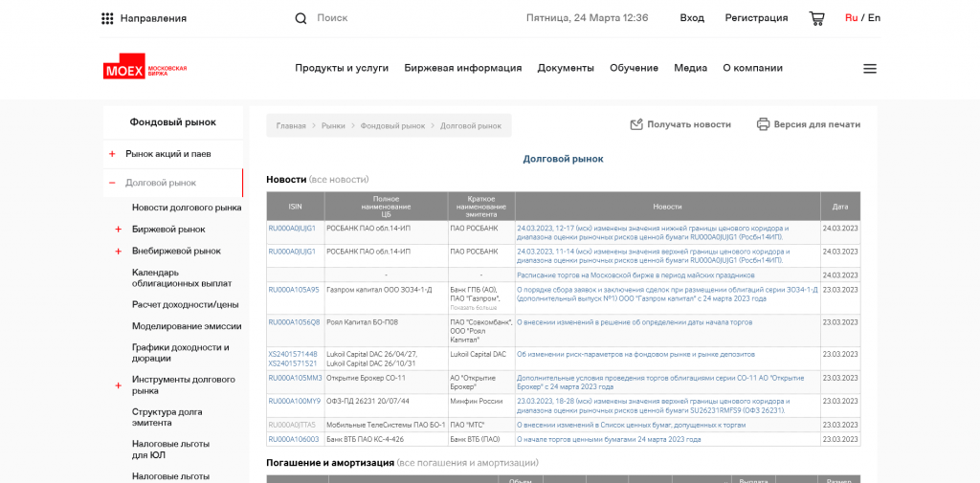Open the Документы menu
The width and height of the screenshot is (980, 483).
[566, 68]
